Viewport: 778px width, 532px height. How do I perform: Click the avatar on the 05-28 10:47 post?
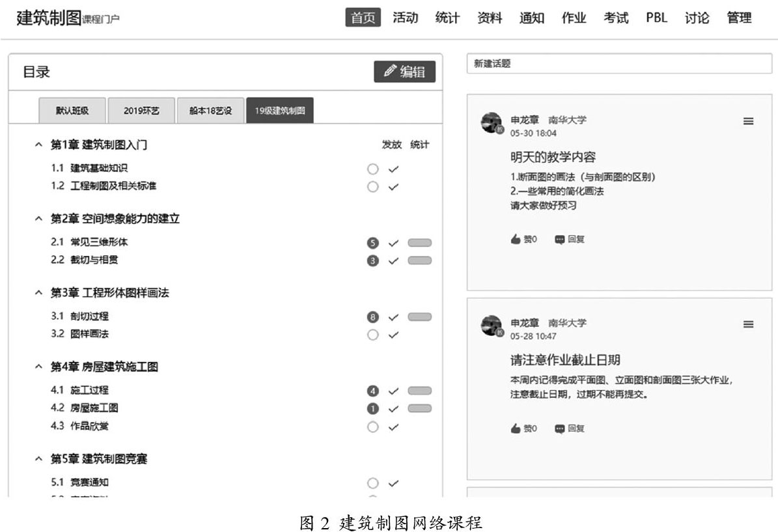pos(492,326)
